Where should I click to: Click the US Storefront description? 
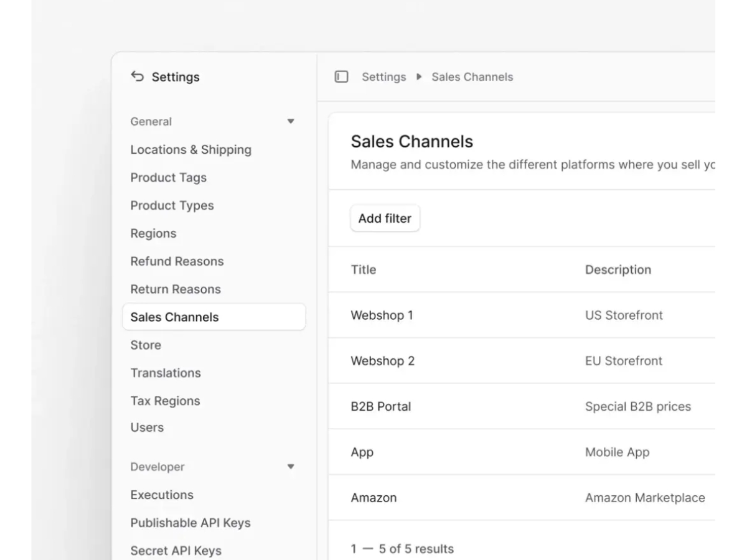pos(624,315)
